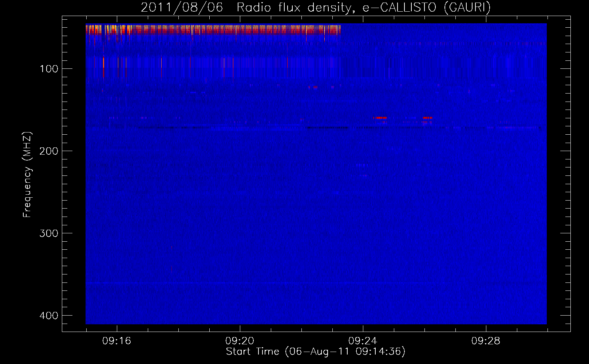The height and width of the screenshot is (364, 589).
Task: Click the 200 frequency tick label
Action: [x=48, y=151]
